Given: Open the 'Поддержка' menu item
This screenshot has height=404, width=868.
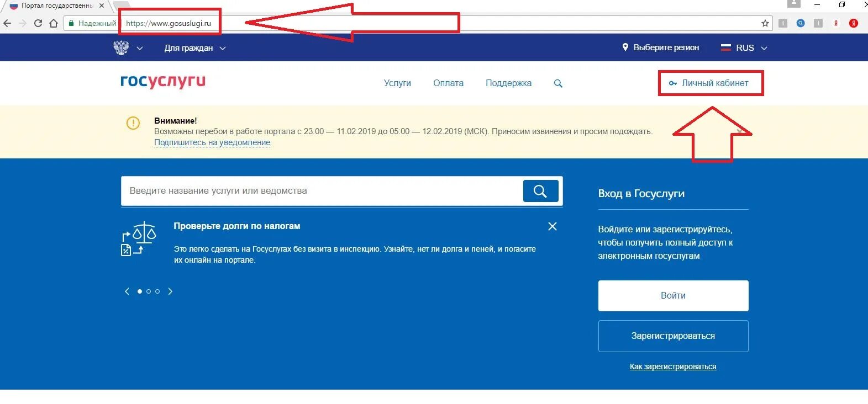Looking at the screenshot, I should pos(508,83).
